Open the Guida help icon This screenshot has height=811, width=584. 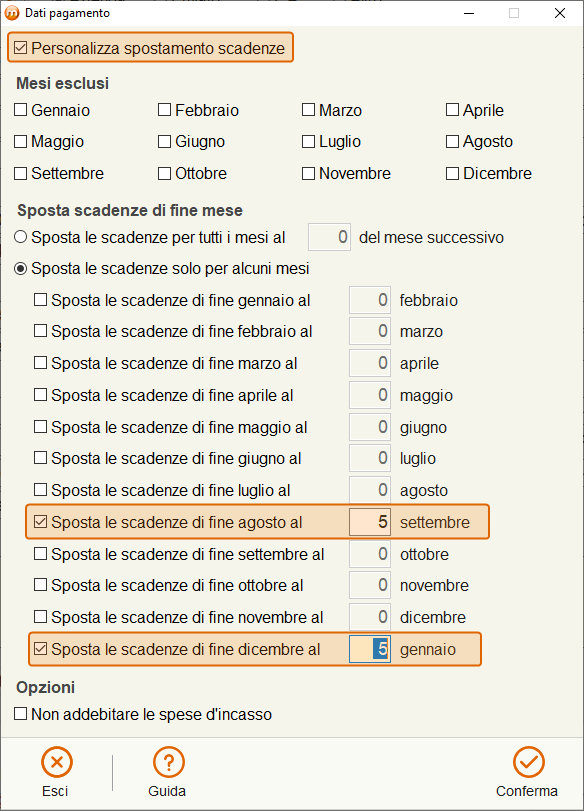[x=169, y=762]
